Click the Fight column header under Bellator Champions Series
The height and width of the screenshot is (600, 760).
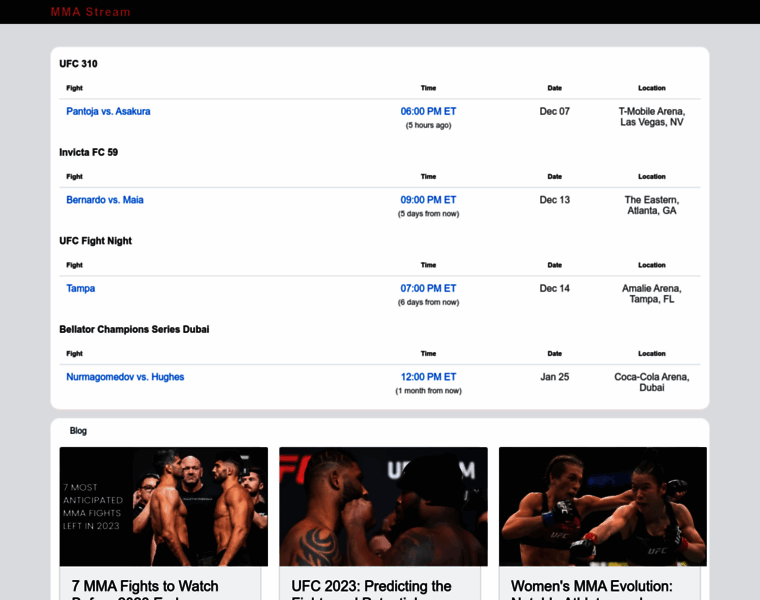pyautogui.click(x=75, y=354)
